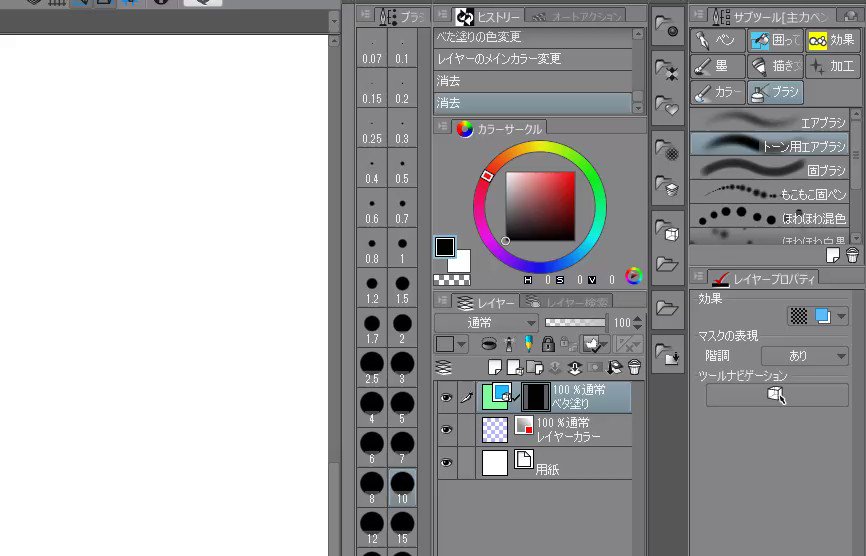This screenshot has height=556, width=866.
Task: Toggle clip to layer below
Action: pyautogui.click(x=489, y=345)
